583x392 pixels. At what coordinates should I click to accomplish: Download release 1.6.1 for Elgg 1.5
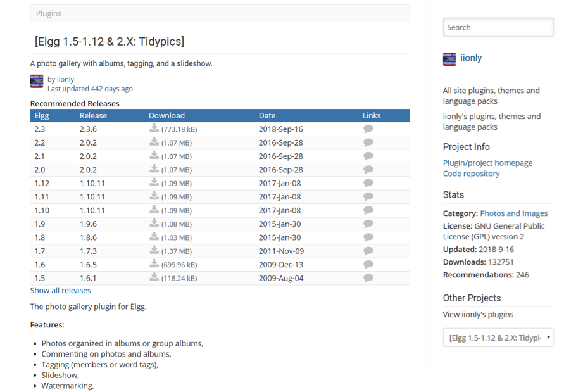click(x=154, y=277)
